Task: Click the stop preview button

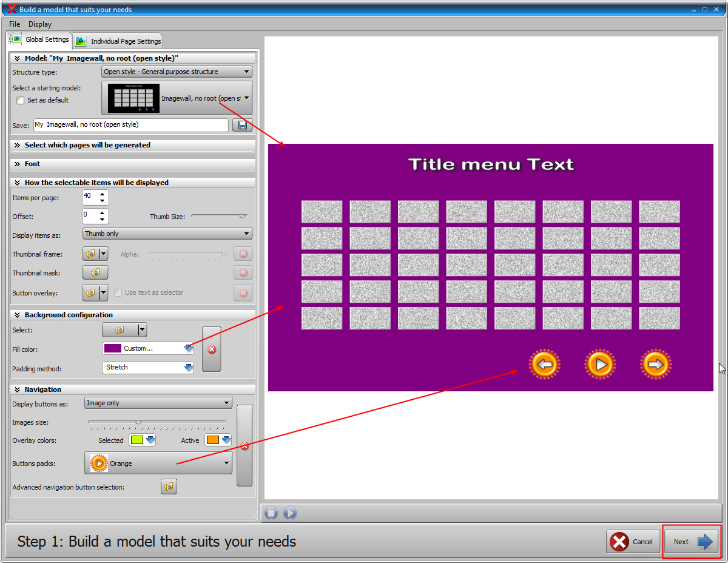Action: pos(271,513)
